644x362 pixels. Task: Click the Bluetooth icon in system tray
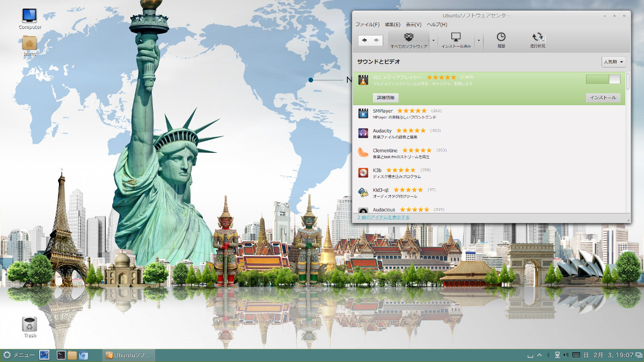(x=548, y=355)
